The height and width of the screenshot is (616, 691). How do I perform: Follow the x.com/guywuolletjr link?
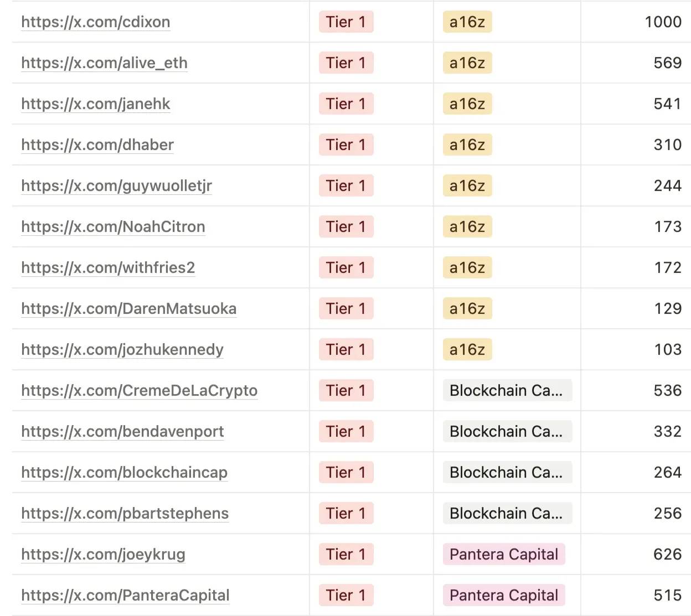tap(116, 186)
